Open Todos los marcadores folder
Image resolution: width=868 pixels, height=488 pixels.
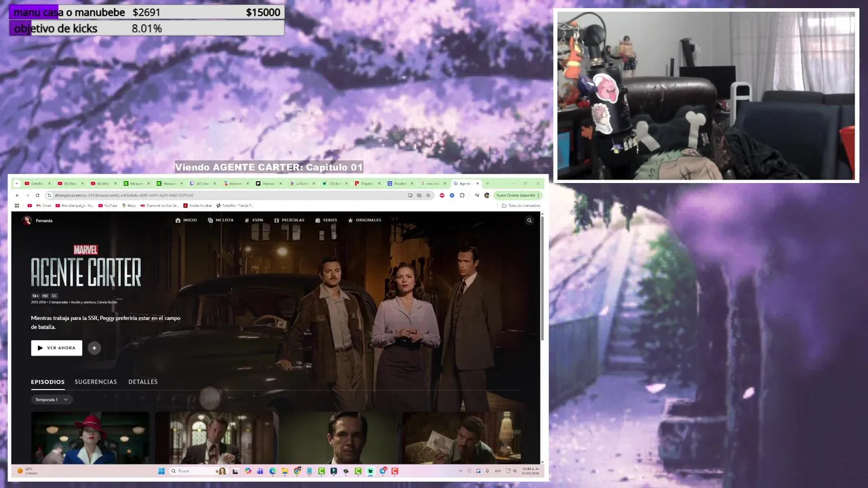pyautogui.click(x=521, y=205)
